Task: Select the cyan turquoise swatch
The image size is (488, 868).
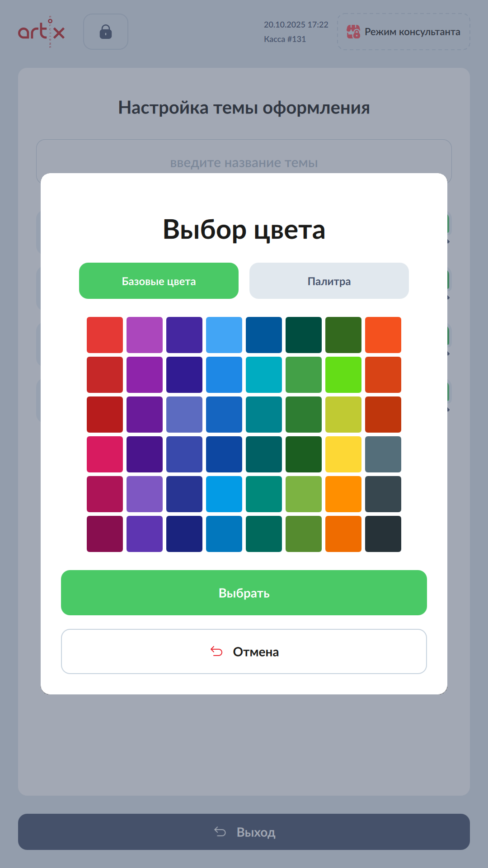Action: point(264,375)
